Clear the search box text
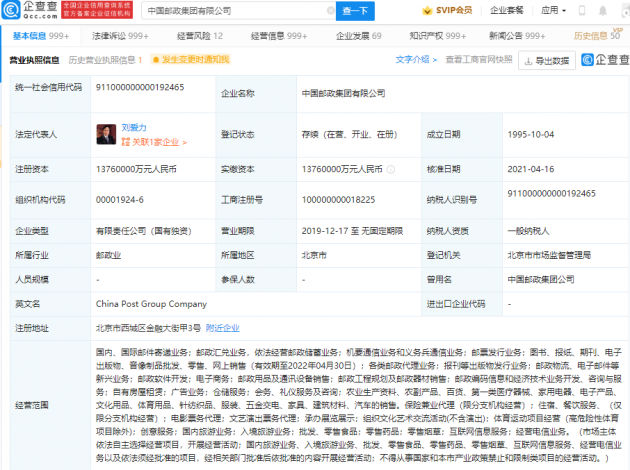Image resolution: width=630 pixels, height=470 pixels. click(x=330, y=10)
